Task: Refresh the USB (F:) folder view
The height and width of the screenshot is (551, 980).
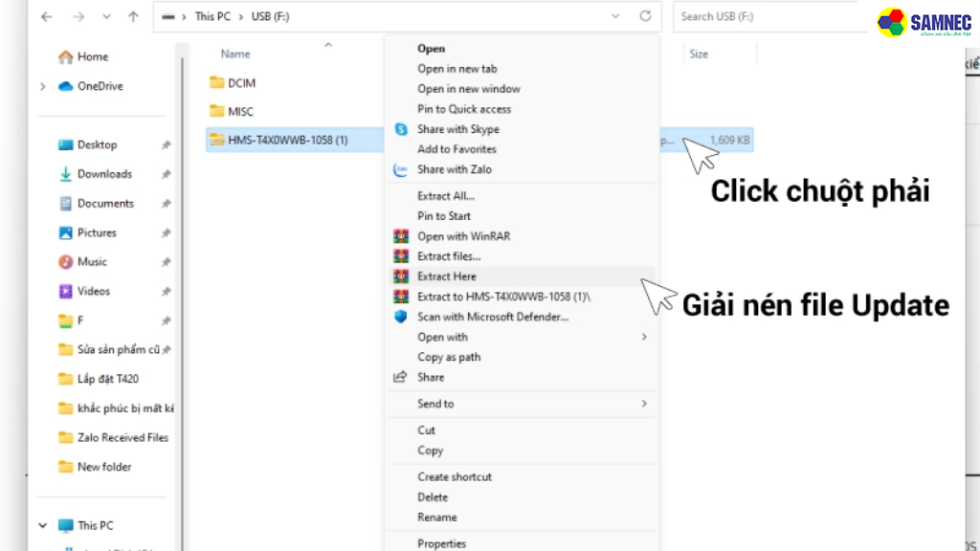Action: (x=645, y=16)
